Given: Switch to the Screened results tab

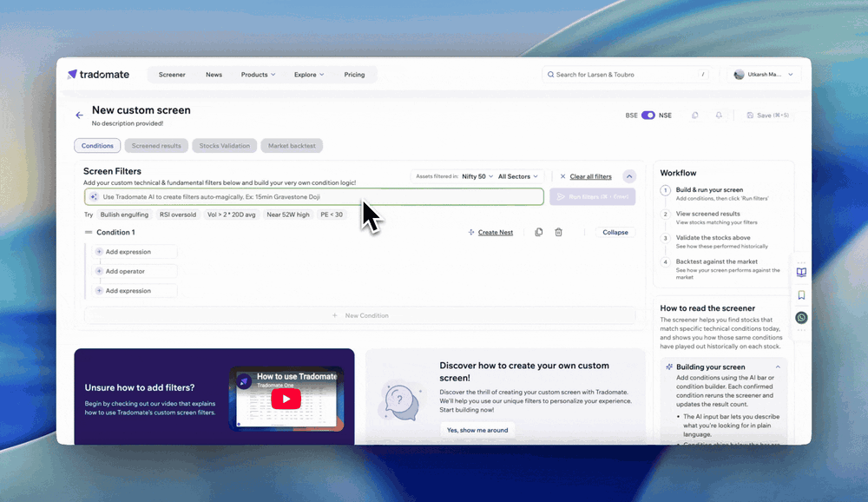Looking at the screenshot, I should 156,146.
